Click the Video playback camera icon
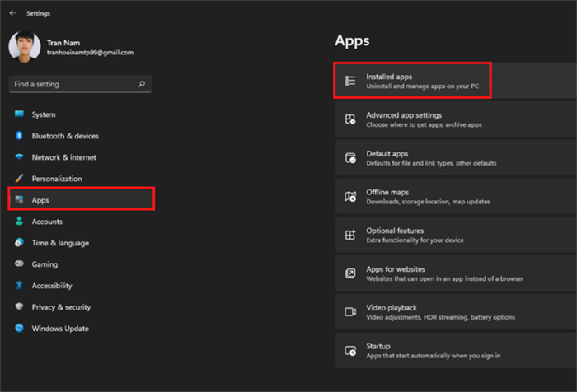The image size is (577, 392). point(350,312)
